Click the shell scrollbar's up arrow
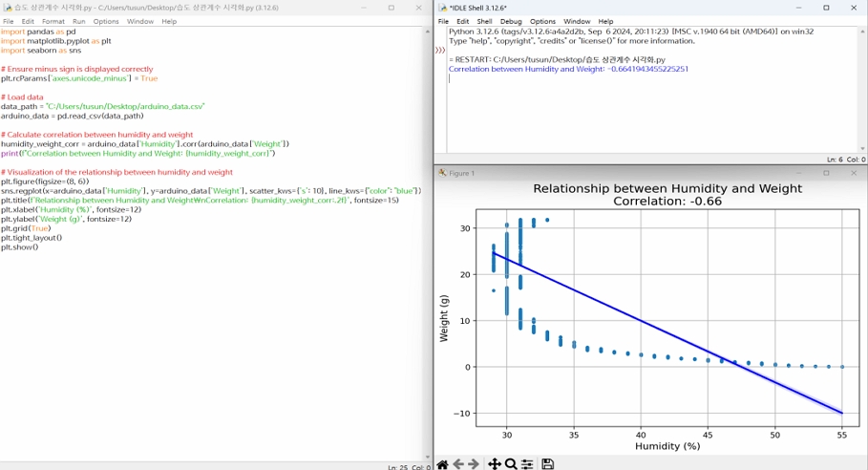 (862, 32)
